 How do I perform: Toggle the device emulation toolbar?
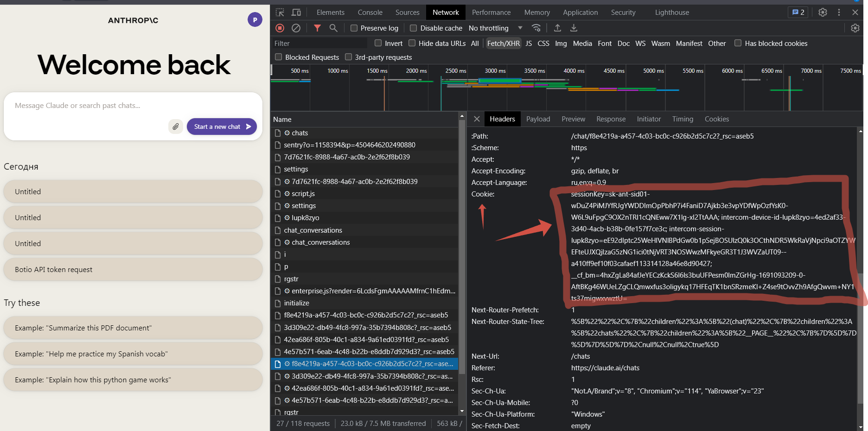point(295,12)
